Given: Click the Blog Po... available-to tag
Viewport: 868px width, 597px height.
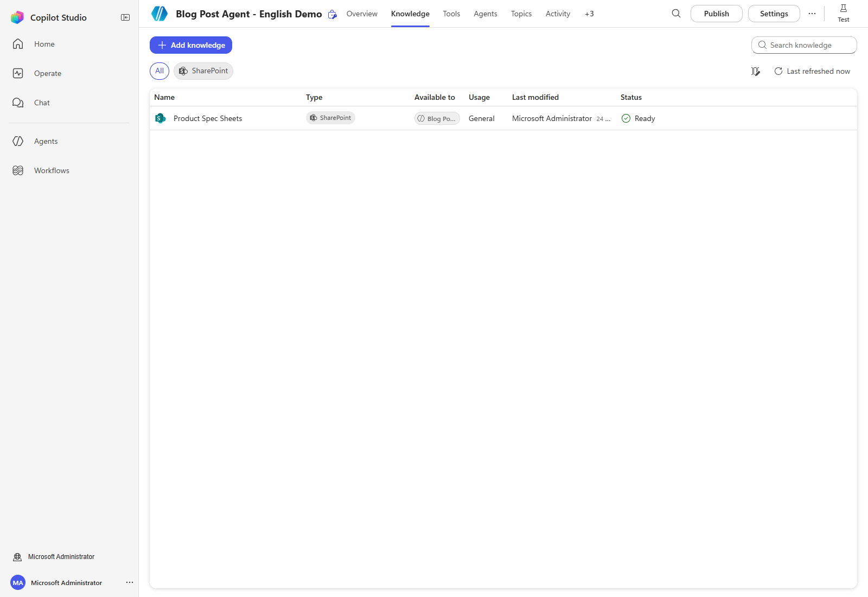Looking at the screenshot, I should (x=437, y=118).
